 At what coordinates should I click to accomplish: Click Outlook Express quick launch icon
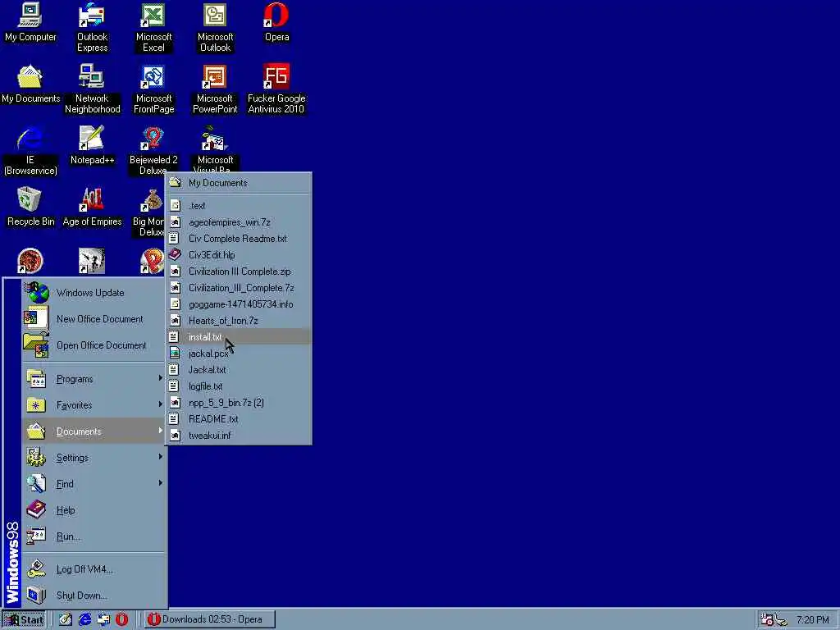[x=103, y=619]
